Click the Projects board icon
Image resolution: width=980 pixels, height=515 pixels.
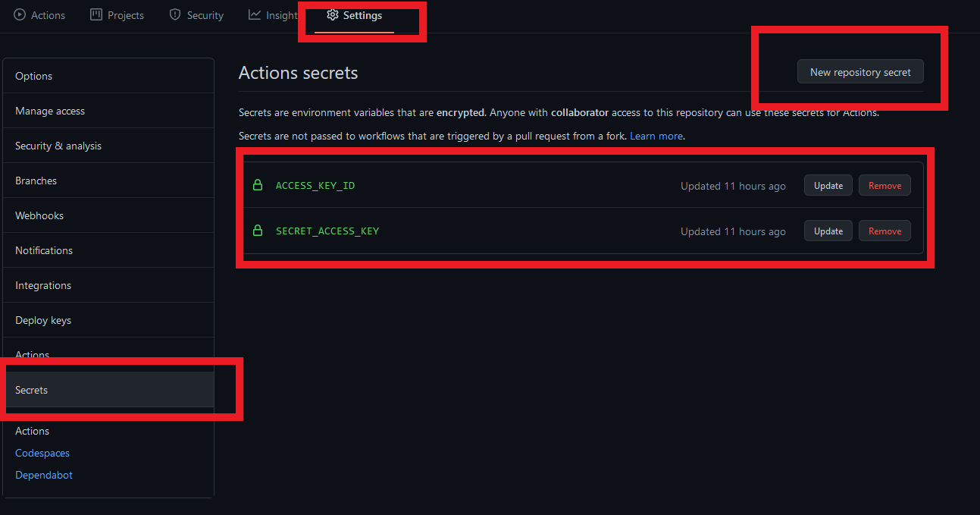click(96, 15)
